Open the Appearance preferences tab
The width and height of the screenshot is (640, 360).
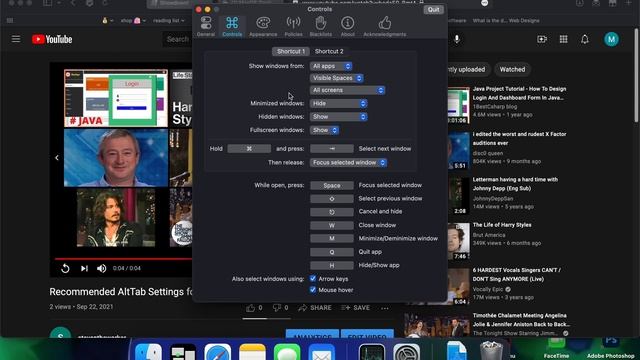pos(263,27)
